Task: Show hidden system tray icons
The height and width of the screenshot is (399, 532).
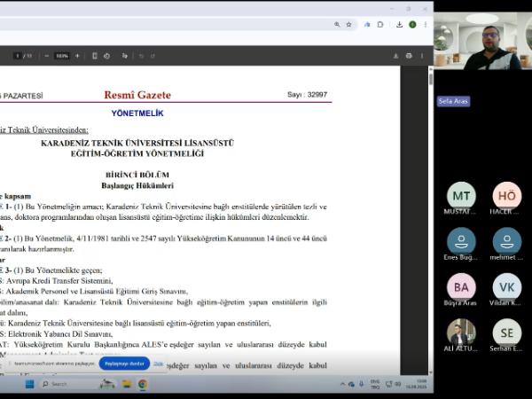Action: click(x=342, y=384)
